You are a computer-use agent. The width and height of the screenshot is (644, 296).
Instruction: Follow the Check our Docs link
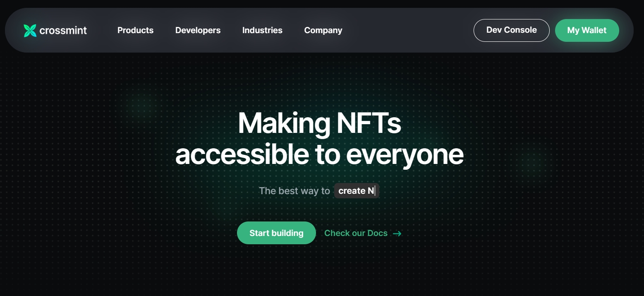[363, 233]
